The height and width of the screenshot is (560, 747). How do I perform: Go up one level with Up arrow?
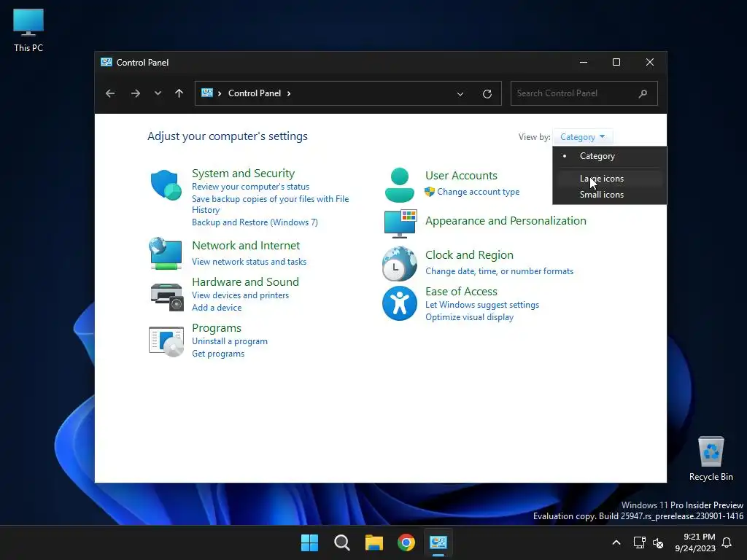[x=179, y=93]
